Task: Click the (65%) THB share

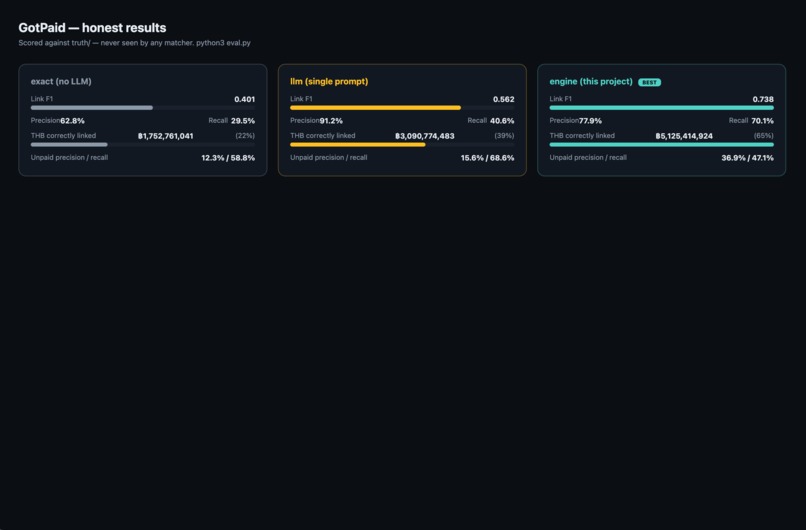Action: coord(764,136)
